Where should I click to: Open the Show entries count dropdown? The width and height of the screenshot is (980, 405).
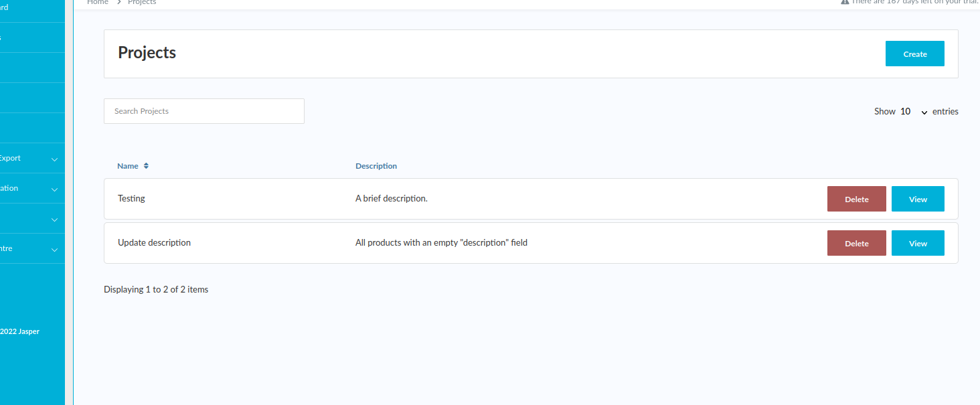pos(914,112)
